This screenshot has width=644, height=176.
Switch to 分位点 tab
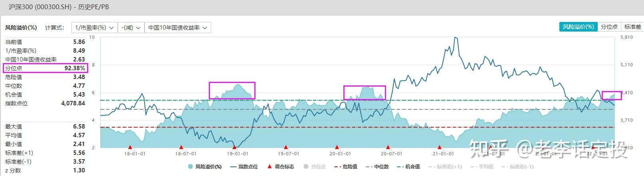click(609, 27)
